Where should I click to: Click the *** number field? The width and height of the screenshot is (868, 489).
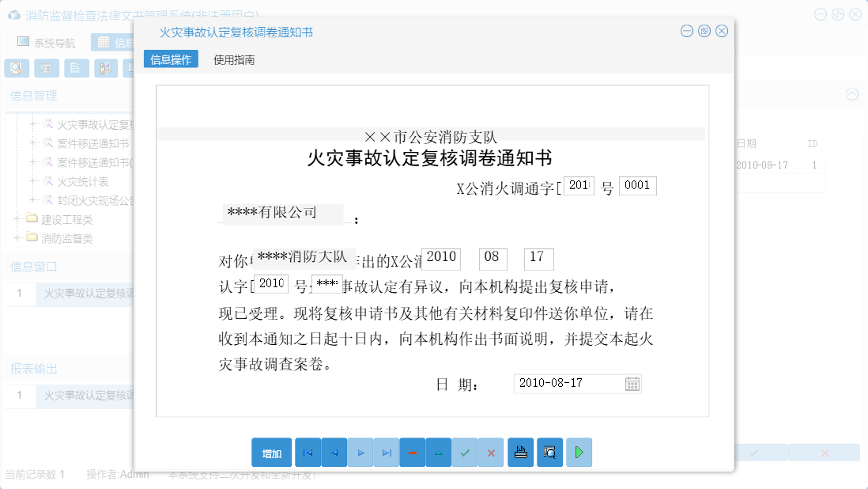[327, 284]
